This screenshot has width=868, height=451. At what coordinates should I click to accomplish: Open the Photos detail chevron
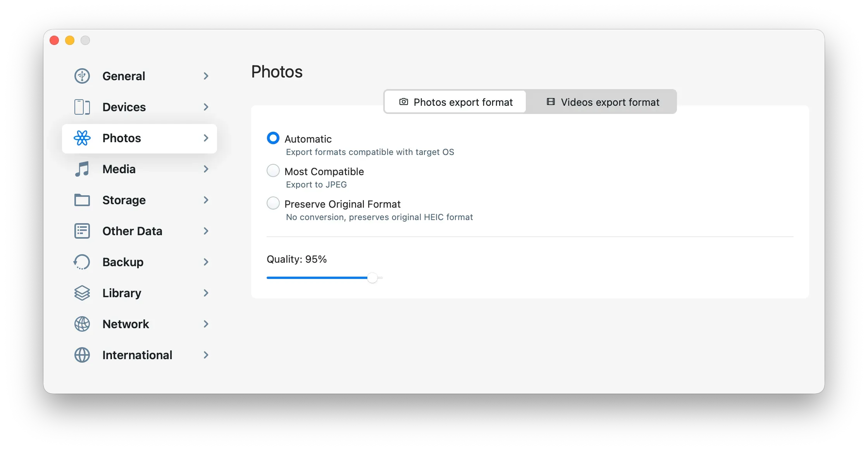(206, 138)
